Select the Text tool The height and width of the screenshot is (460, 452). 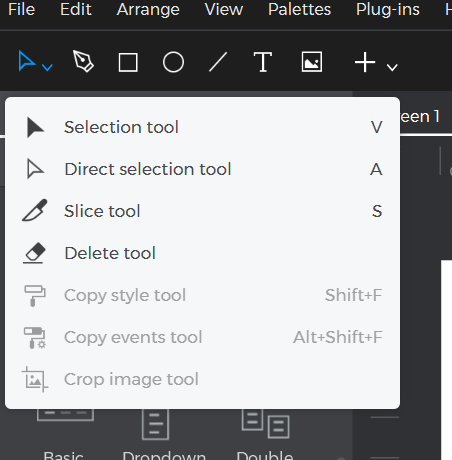pyautogui.click(x=263, y=62)
